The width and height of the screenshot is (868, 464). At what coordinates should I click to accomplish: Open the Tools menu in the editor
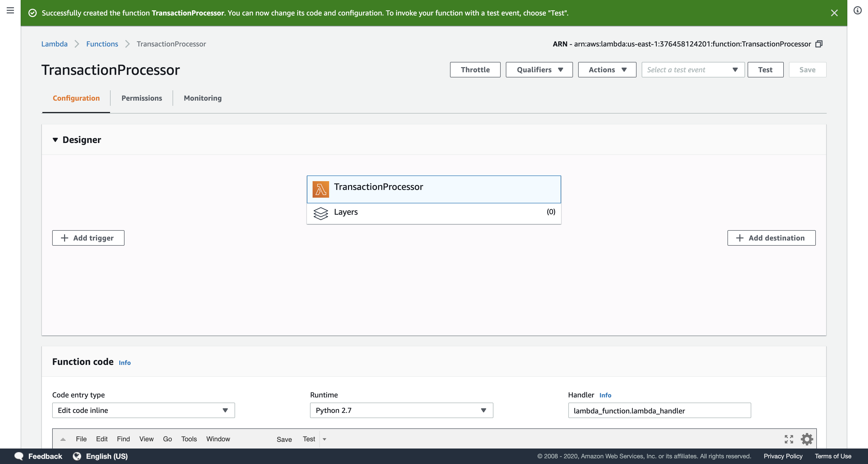click(189, 439)
